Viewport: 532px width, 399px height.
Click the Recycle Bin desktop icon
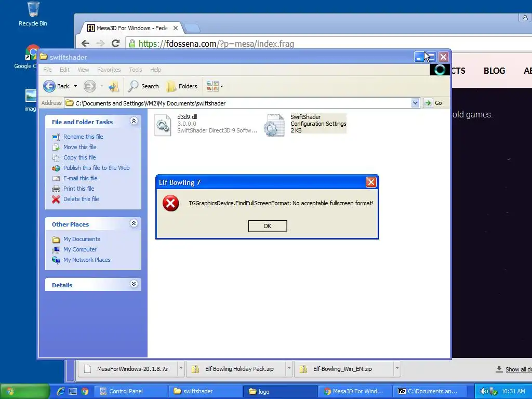(x=33, y=9)
